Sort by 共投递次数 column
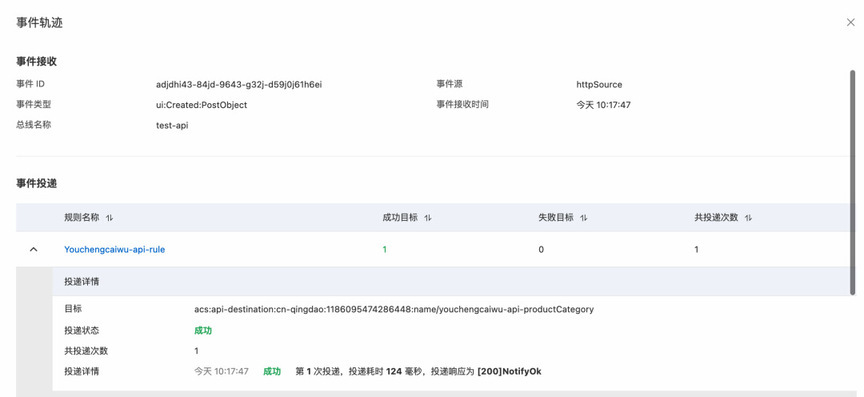The image size is (864, 397). (x=748, y=218)
